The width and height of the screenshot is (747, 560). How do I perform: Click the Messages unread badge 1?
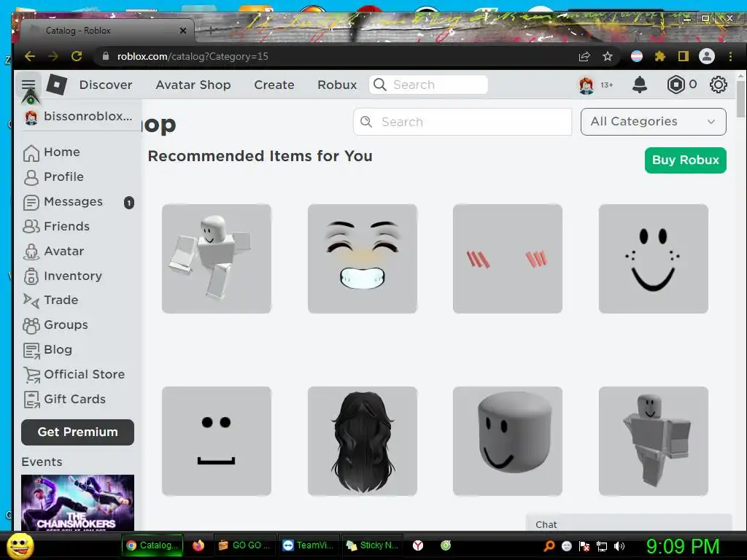[129, 203]
